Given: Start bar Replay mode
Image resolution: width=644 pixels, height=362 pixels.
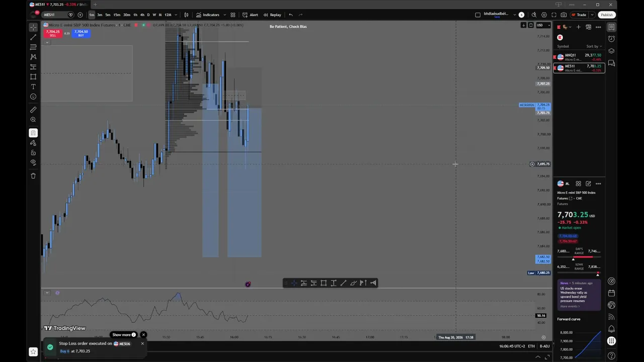Looking at the screenshot, I should click(272, 15).
